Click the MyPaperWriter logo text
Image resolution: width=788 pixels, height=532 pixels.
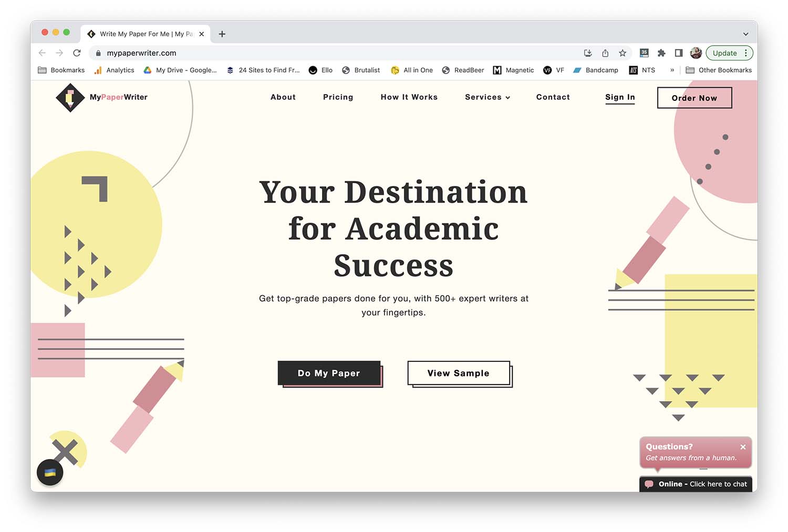119,97
